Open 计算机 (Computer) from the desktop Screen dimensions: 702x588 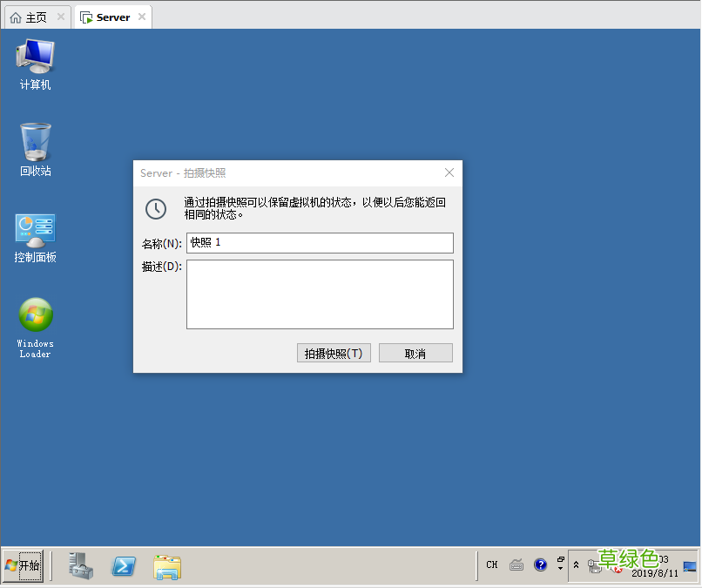click(x=35, y=61)
